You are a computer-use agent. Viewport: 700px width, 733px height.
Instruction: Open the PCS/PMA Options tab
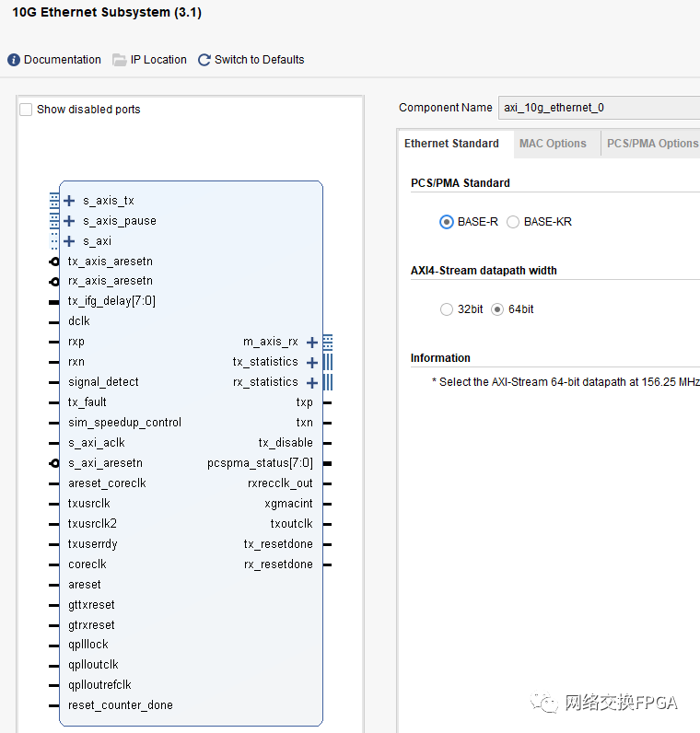point(652,144)
